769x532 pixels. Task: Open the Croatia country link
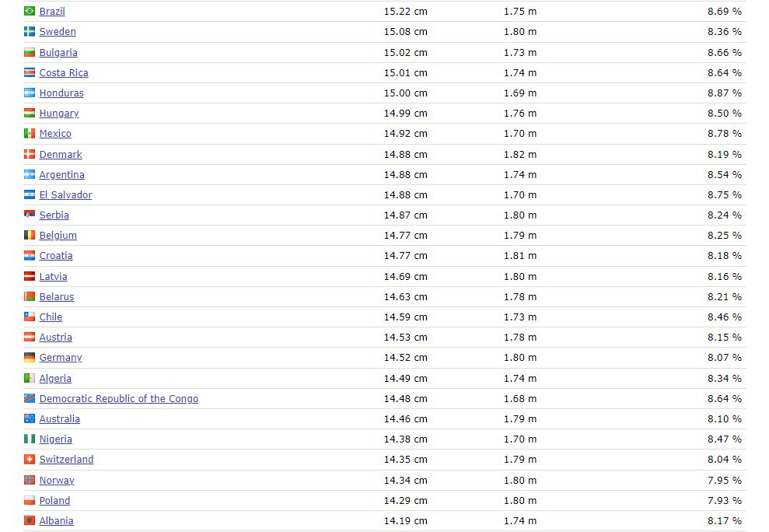tap(56, 256)
